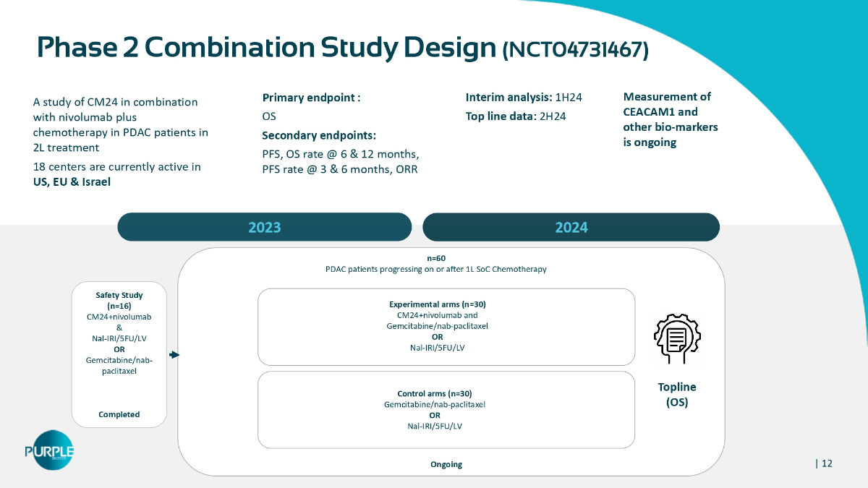Click the Completed status label

[x=119, y=414]
